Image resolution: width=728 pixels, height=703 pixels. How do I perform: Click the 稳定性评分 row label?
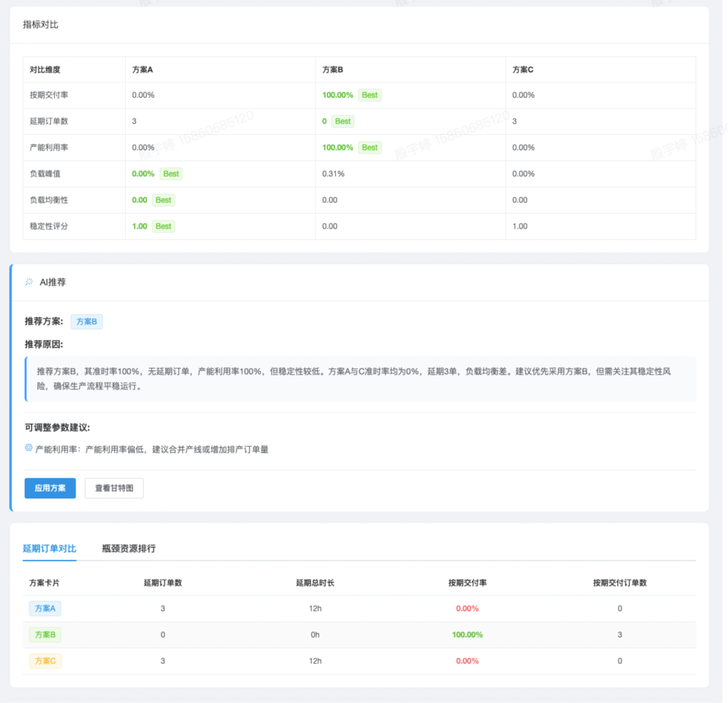click(x=49, y=226)
